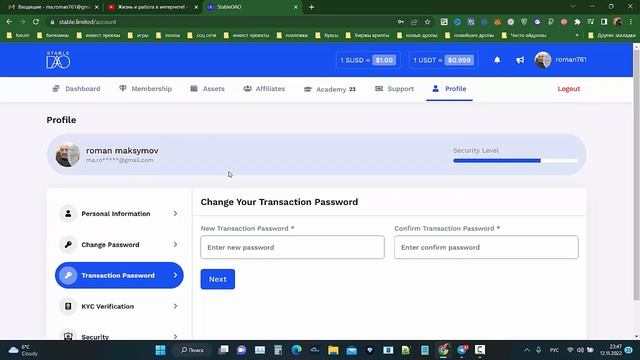Viewport: 640px width, 360px height.
Task: Click the blue Next button
Action: pyautogui.click(x=218, y=279)
